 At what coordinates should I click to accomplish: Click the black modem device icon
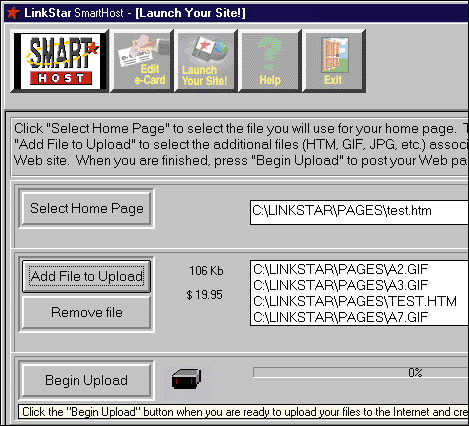[x=186, y=379]
